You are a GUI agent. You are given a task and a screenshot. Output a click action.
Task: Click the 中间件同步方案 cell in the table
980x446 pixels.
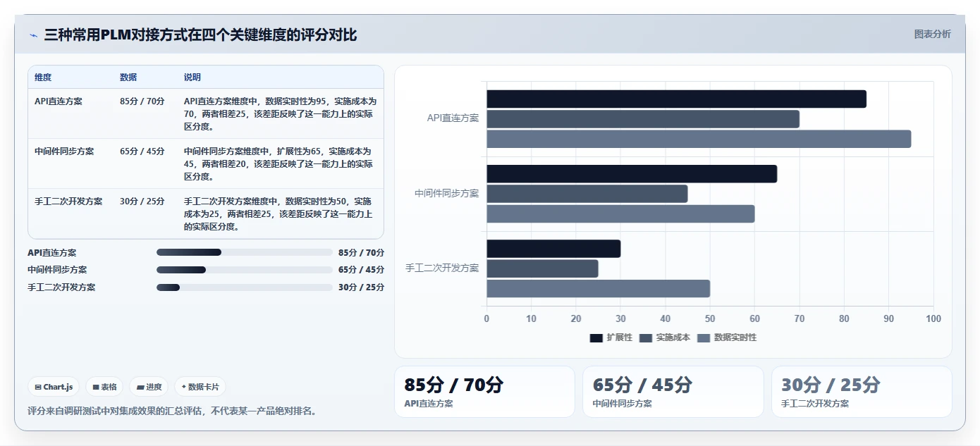(64, 151)
